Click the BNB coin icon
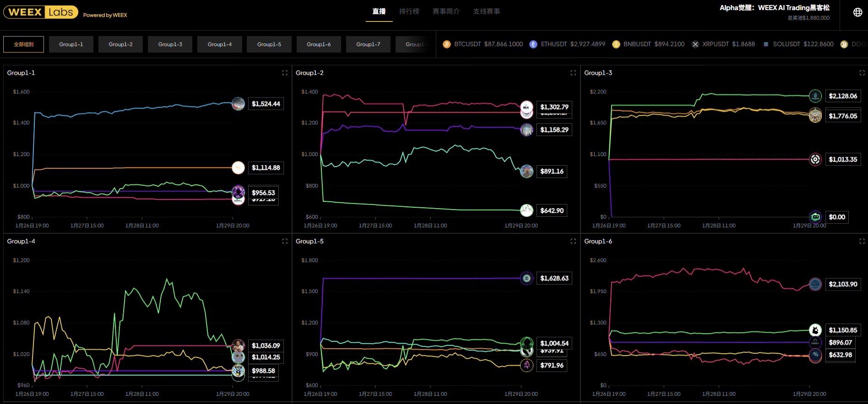 coord(616,44)
